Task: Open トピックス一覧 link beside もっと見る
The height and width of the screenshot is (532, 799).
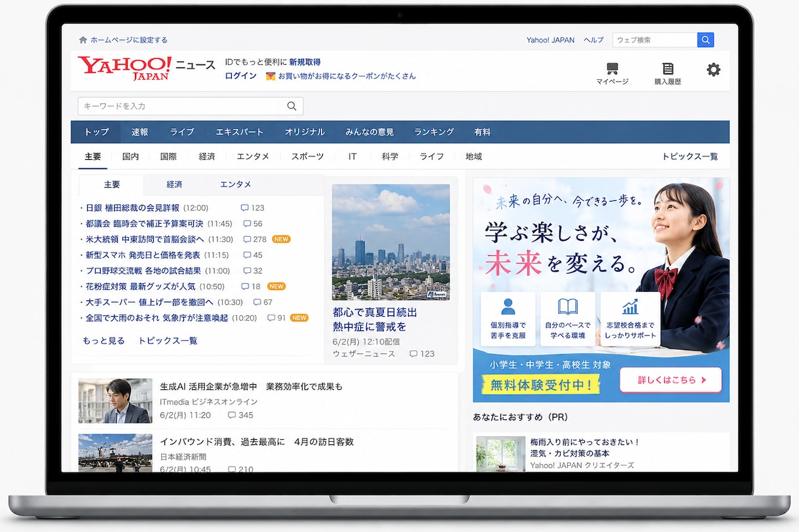Action: [x=168, y=341]
